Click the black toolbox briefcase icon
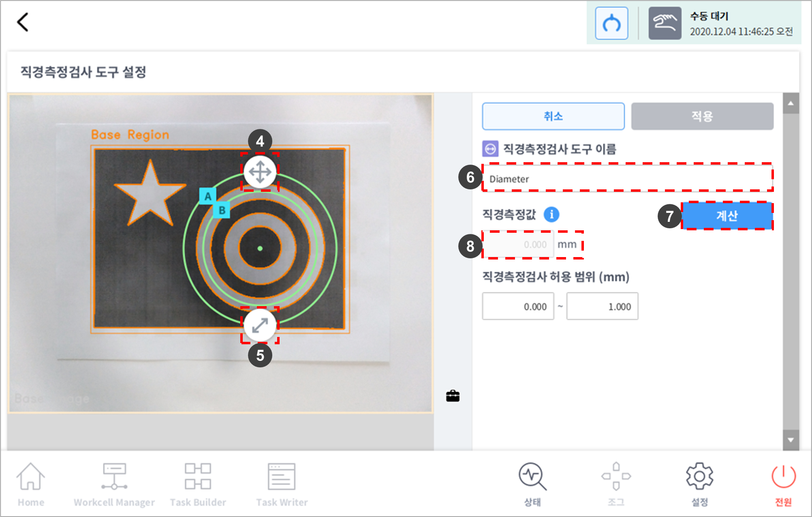This screenshot has width=812, height=517. tap(453, 396)
